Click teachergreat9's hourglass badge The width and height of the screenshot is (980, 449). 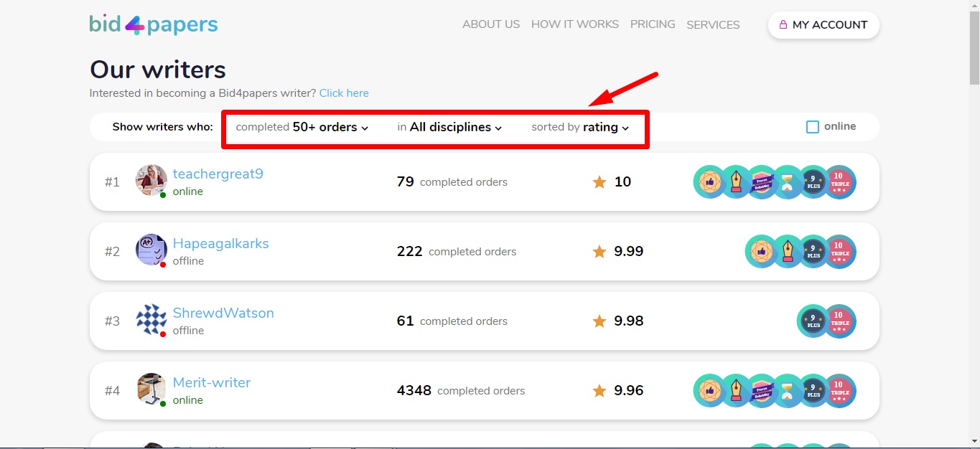(x=788, y=182)
